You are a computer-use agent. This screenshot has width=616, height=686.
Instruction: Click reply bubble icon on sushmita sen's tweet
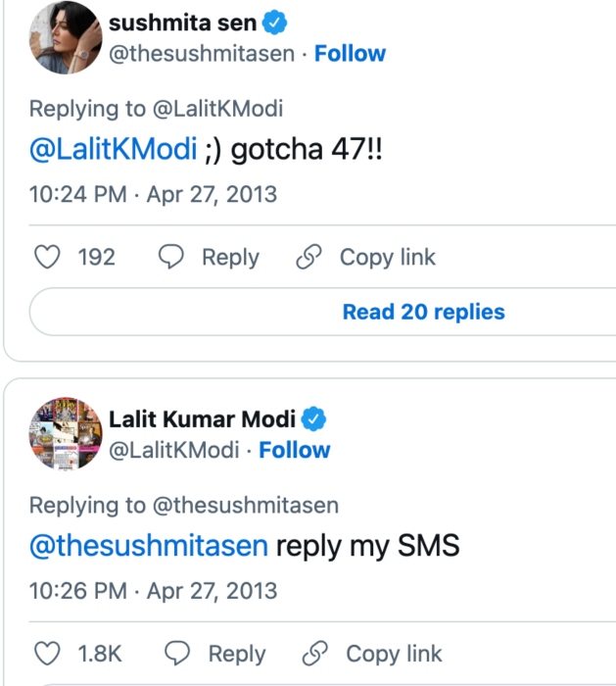click(x=171, y=257)
